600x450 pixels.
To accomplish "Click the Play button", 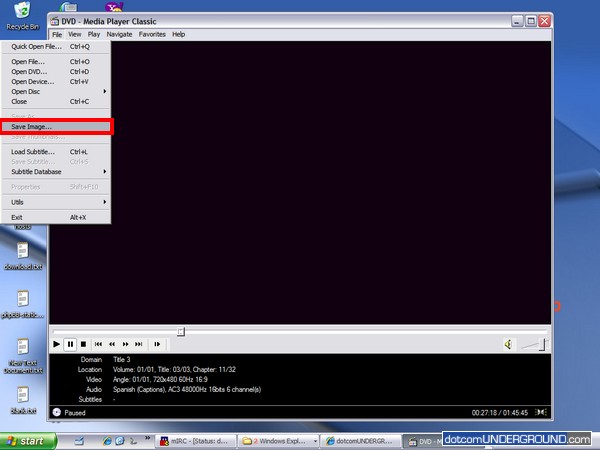I will pos(56,344).
